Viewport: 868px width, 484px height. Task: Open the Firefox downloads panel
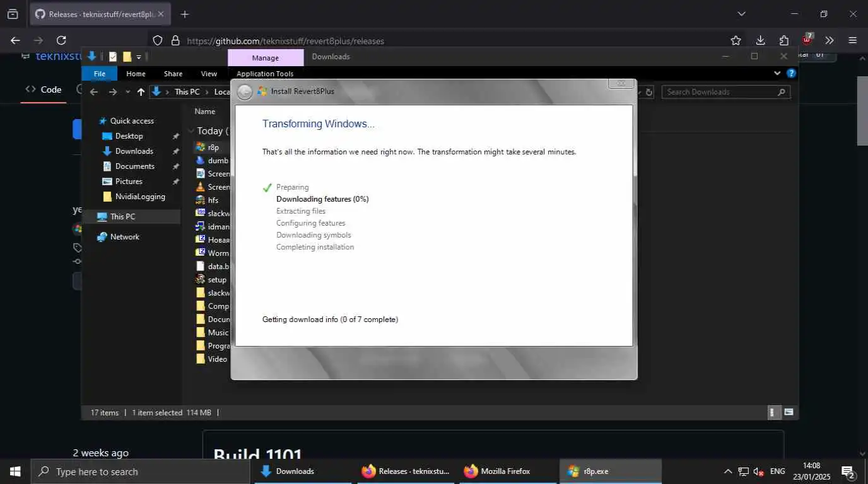760,40
